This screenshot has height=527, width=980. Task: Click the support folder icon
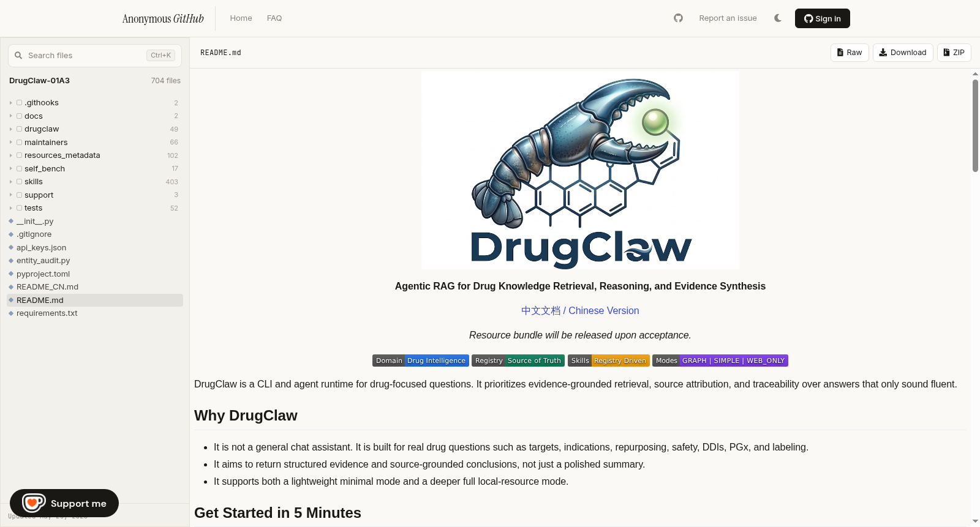[20, 195]
